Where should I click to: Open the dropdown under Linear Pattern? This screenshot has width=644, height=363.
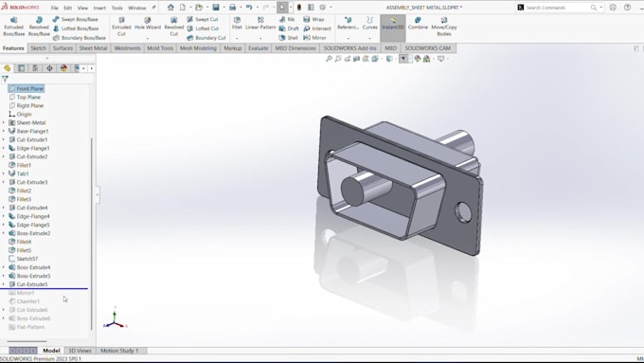pos(260,38)
